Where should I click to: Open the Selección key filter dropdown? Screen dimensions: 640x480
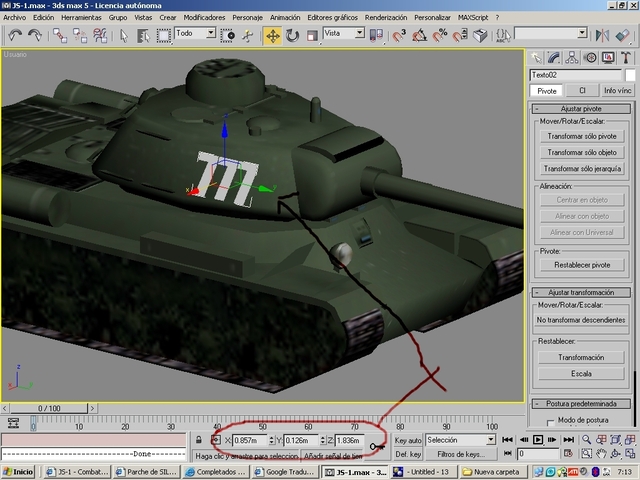(461, 440)
